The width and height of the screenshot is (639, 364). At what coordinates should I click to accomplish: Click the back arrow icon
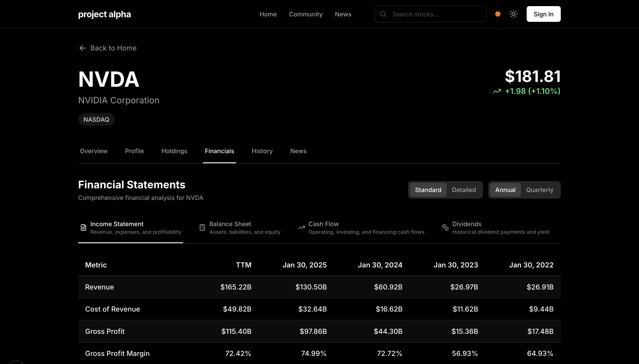(x=82, y=48)
